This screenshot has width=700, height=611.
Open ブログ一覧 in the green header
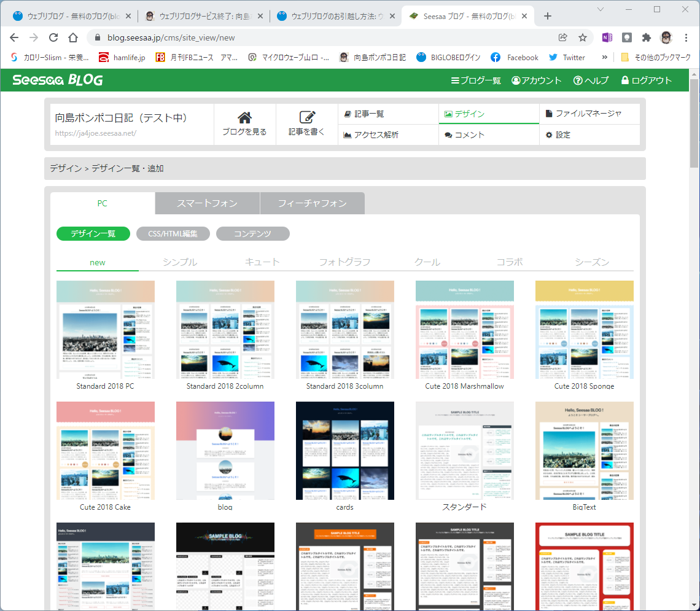[x=476, y=80]
